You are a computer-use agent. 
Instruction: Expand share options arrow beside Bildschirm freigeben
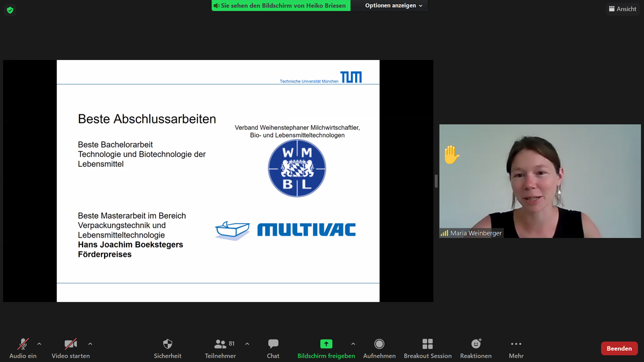(353, 344)
